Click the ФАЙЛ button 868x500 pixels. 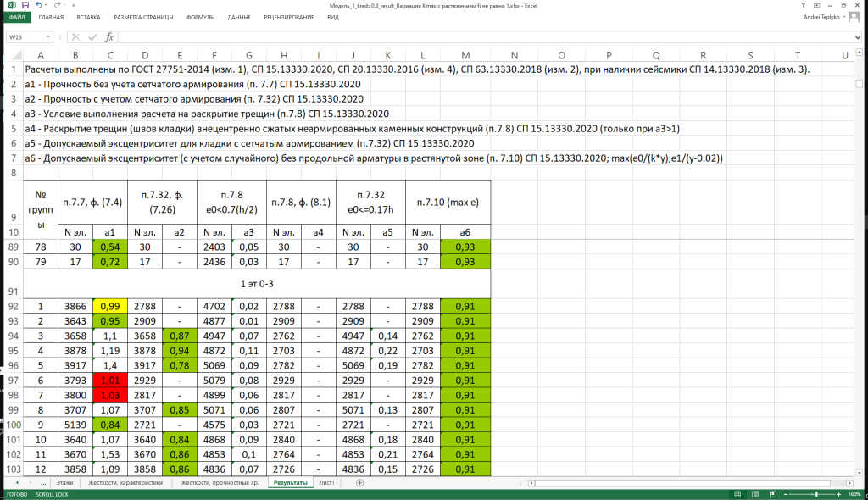pos(16,17)
